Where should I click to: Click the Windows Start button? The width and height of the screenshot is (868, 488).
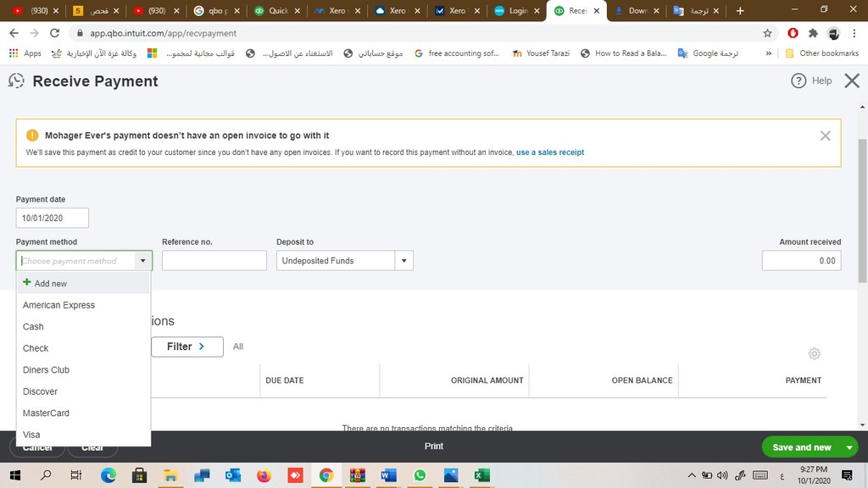click(15, 475)
